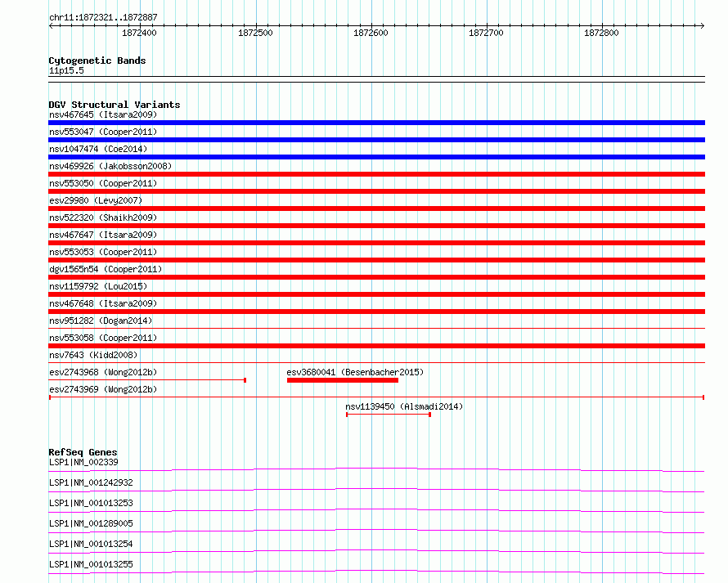Open nsv553058 (Cooper2011) variant label
Viewport: 728px width, 583px height.
point(103,338)
